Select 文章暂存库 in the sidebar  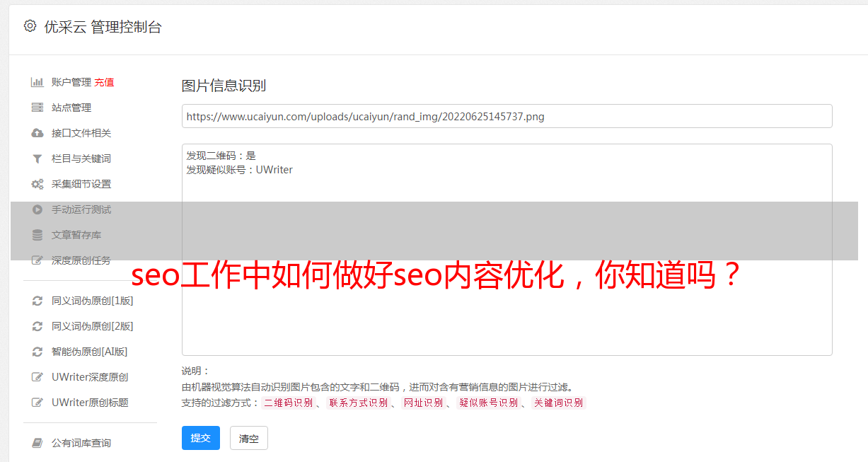(x=76, y=235)
